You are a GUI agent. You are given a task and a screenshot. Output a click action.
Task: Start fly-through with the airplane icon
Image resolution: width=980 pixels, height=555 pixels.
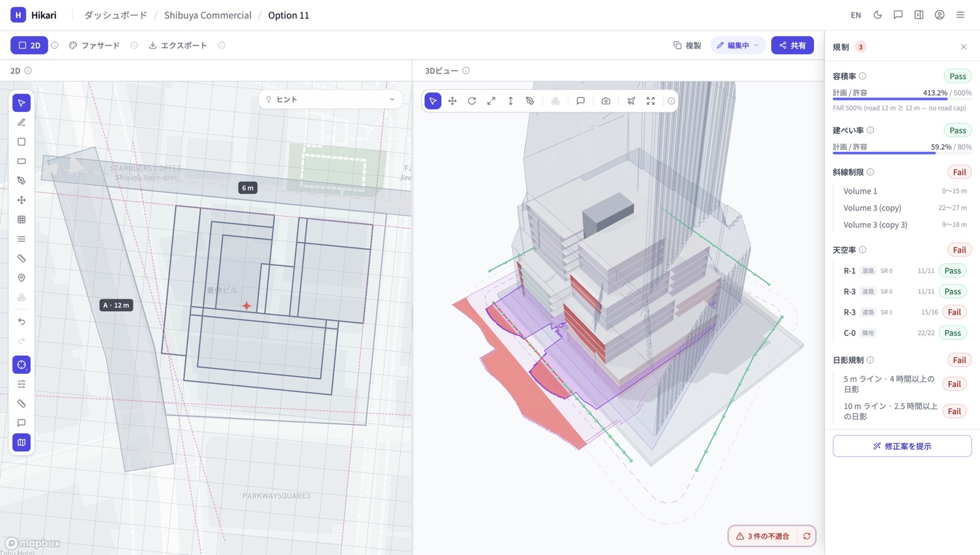point(631,101)
